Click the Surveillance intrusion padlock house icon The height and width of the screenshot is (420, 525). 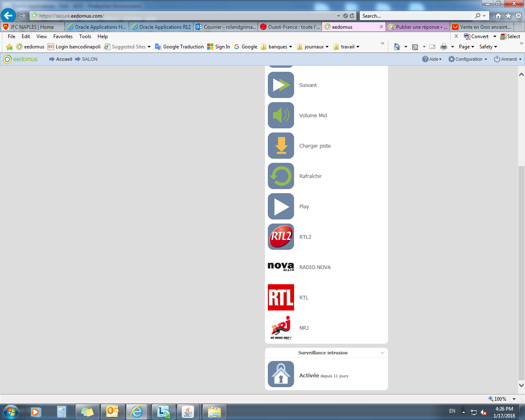coord(281,374)
